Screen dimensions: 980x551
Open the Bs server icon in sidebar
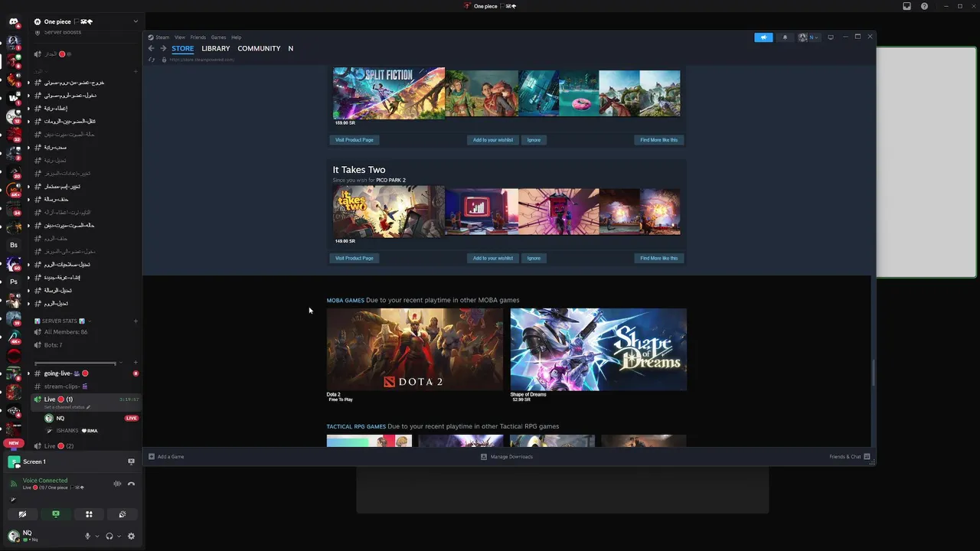coord(13,245)
